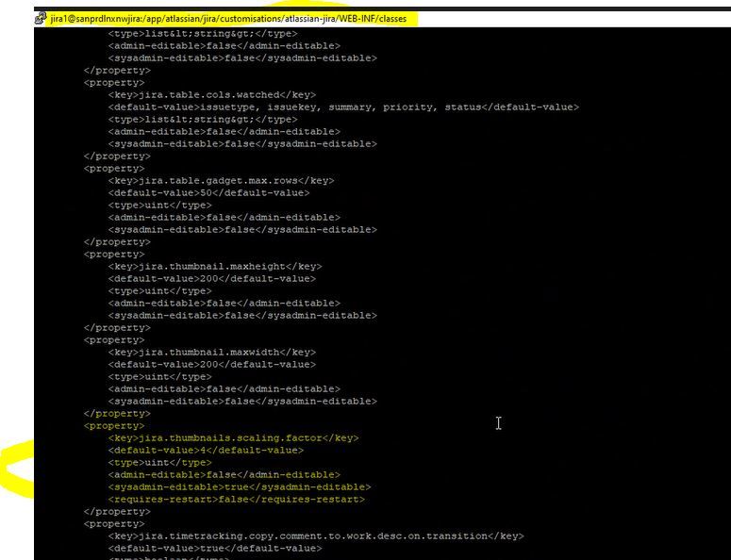Click the sysadmin-editable true line
The height and width of the screenshot is (560, 731).
coord(240,486)
